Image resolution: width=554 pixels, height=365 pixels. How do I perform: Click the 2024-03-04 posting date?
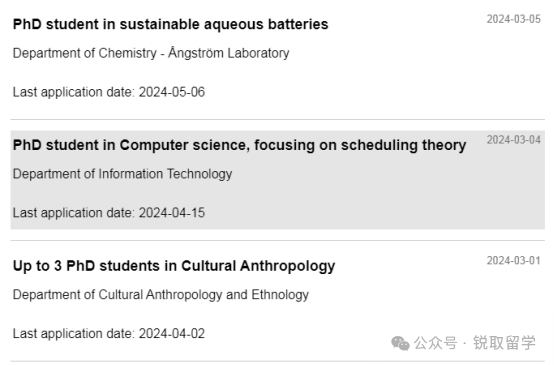pos(514,140)
